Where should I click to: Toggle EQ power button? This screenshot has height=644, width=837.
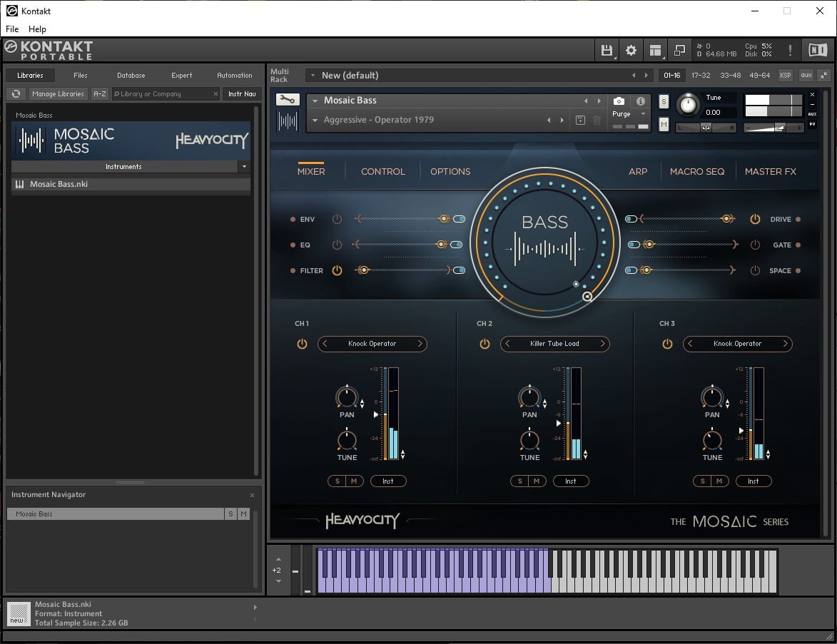[337, 245]
